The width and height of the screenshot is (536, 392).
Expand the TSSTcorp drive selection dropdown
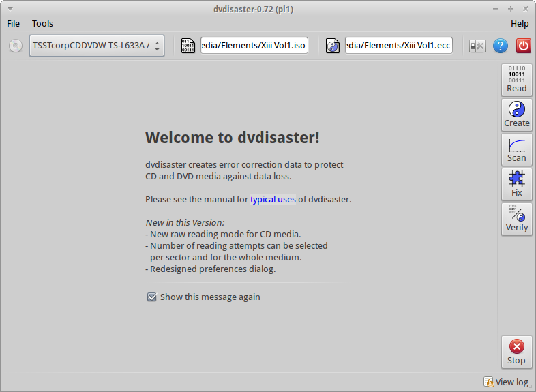coord(96,46)
